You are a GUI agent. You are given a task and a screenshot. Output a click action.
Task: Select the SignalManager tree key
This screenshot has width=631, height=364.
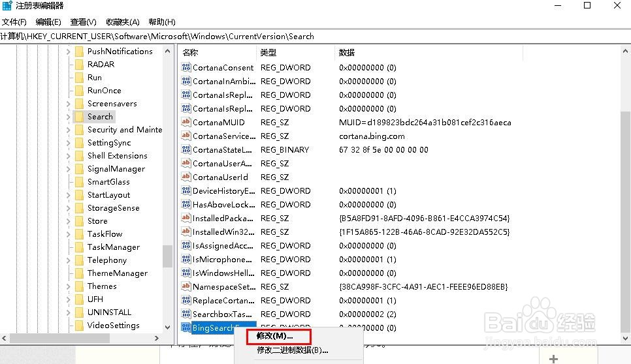[x=116, y=169]
